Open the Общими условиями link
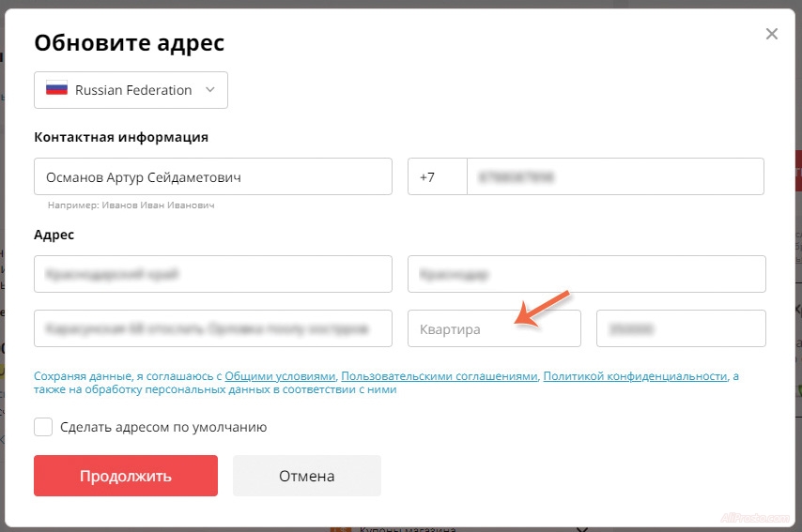The width and height of the screenshot is (802, 532). 280,376
